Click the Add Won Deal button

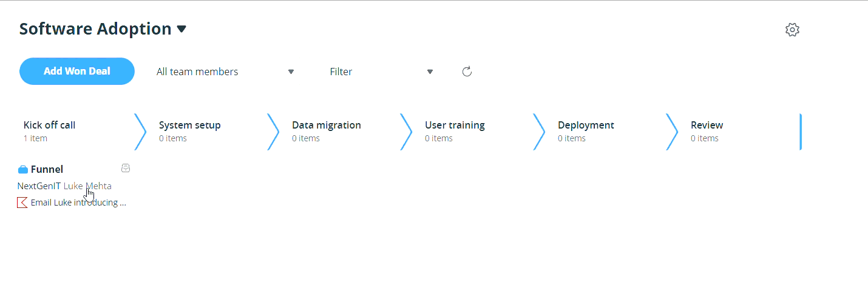(77, 72)
